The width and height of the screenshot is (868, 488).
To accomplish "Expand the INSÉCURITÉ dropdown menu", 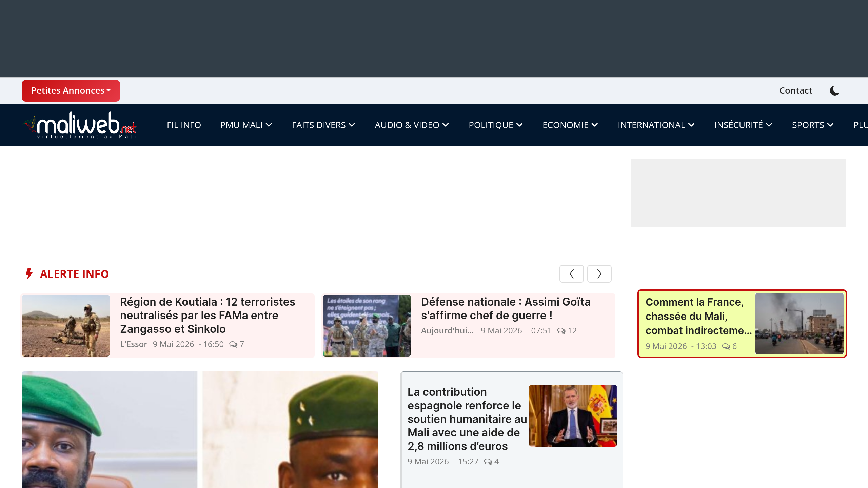I will tap(743, 125).
